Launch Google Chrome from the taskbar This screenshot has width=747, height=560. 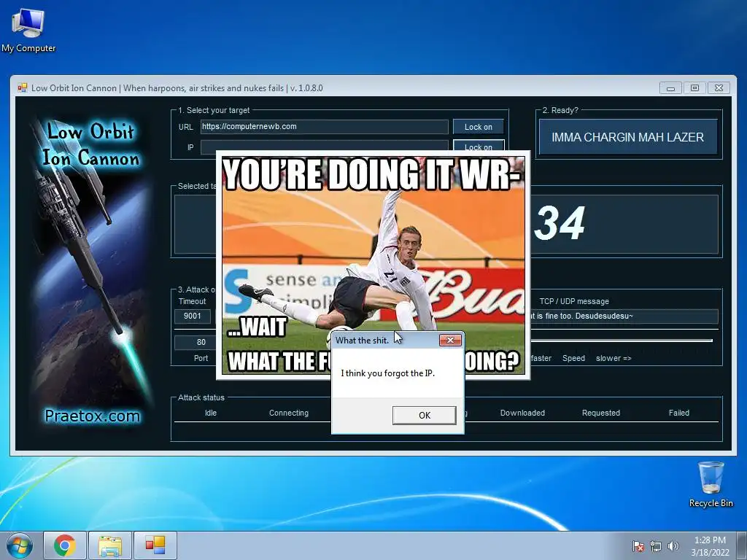[65, 545]
